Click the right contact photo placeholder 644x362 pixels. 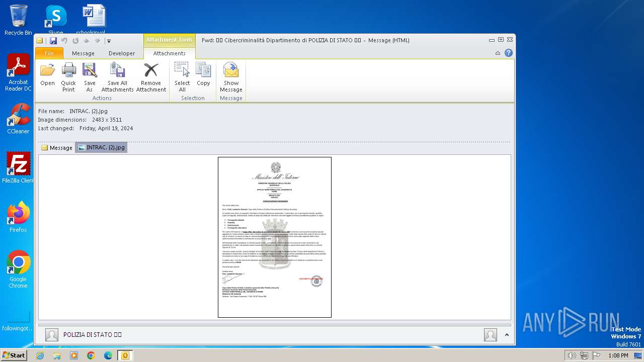[491, 335]
